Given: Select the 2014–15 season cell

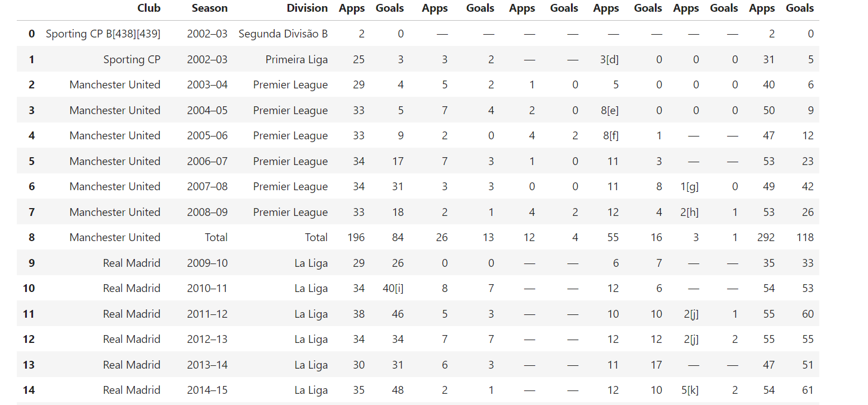Looking at the screenshot, I should tap(207, 390).
